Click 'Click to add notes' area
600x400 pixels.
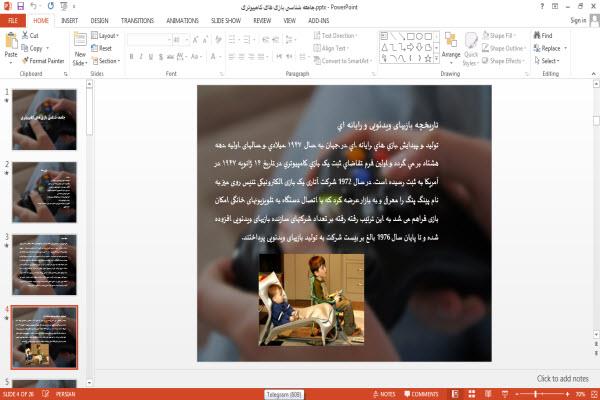point(562,379)
